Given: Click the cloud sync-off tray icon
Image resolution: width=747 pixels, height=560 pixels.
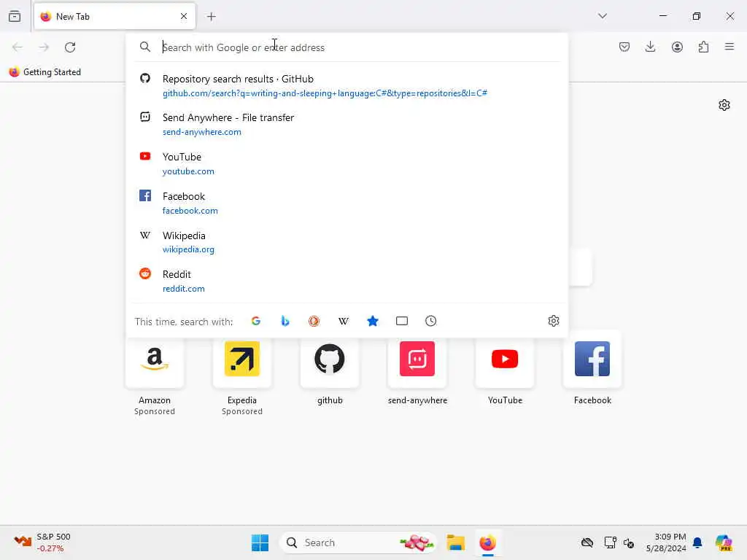Looking at the screenshot, I should [x=587, y=542].
